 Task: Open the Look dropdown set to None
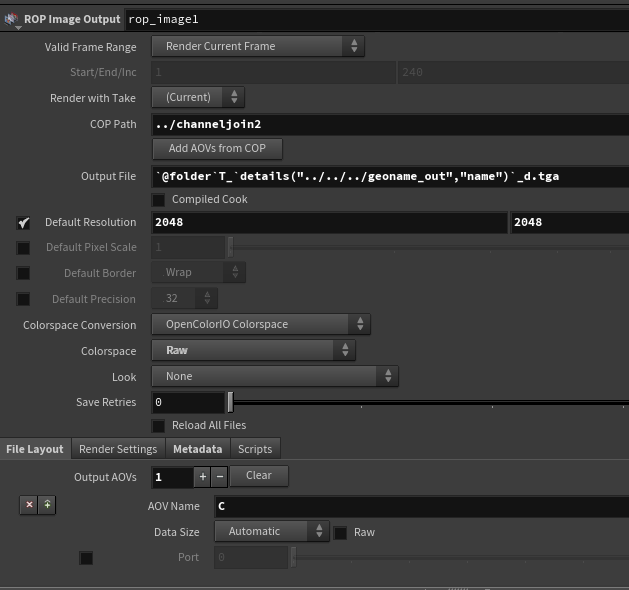pos(275,376)
